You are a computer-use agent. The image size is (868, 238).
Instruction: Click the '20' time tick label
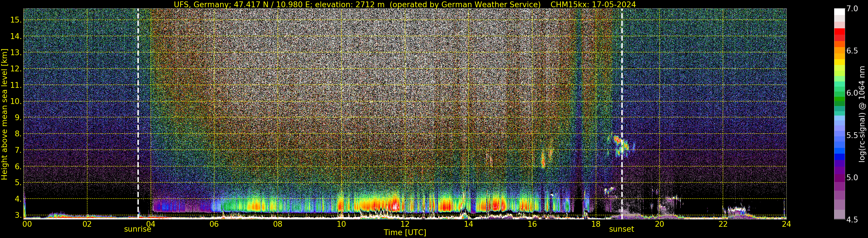(659, 224)
